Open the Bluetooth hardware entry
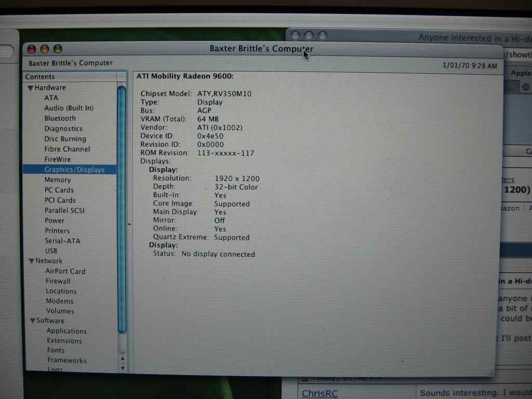The height and width of the screenshot is (399, 532). coord(60,118)
